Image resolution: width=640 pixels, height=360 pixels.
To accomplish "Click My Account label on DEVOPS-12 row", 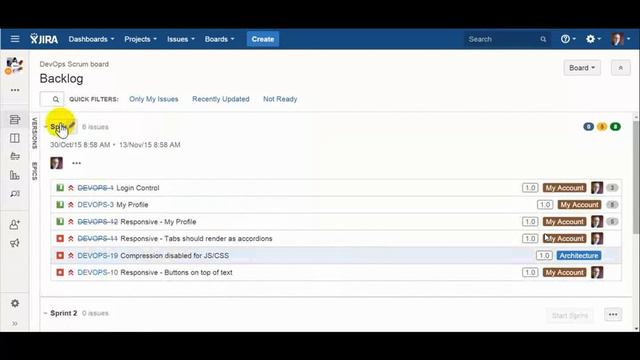I will click(564, 222).
